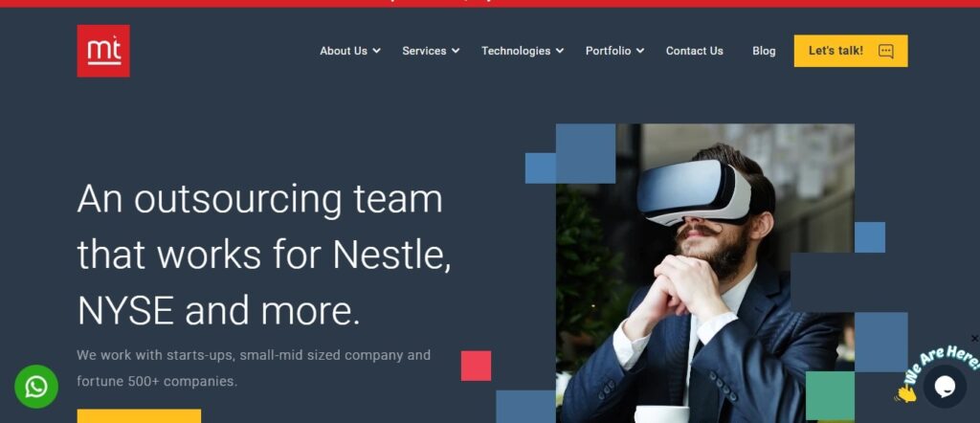This screenshot has width=980, height=423.
Task: Open the About Us menu item
Action: (x=344, y=52)
